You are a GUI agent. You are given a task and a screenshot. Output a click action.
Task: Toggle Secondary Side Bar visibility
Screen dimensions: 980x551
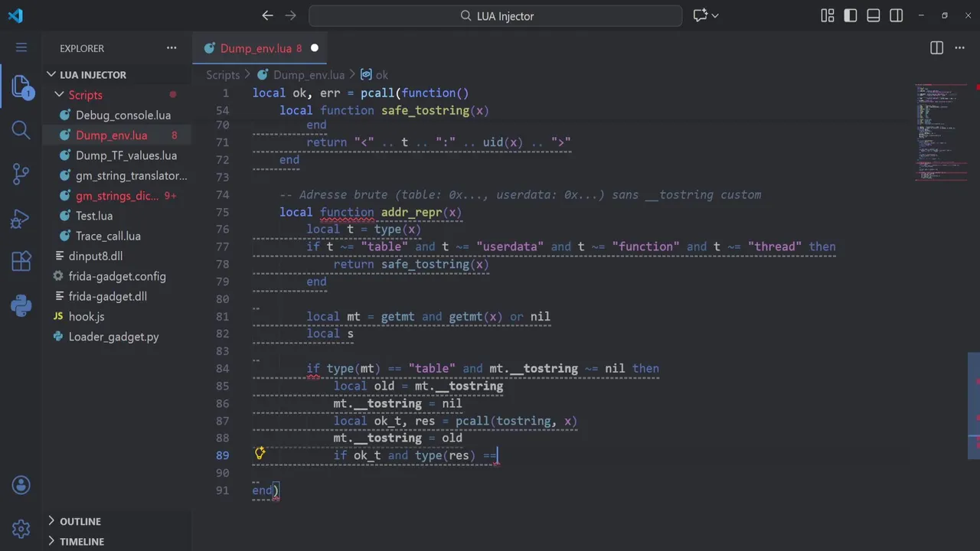[x=897, y=15]
